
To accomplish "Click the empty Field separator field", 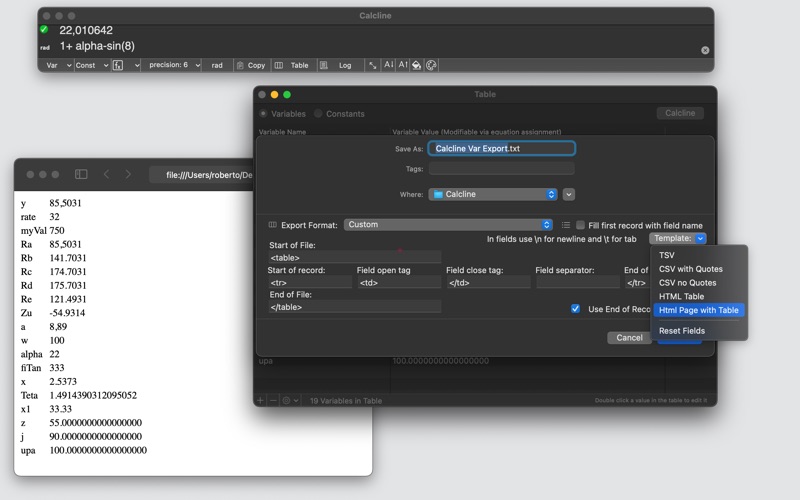I will [x=578, y=282].
